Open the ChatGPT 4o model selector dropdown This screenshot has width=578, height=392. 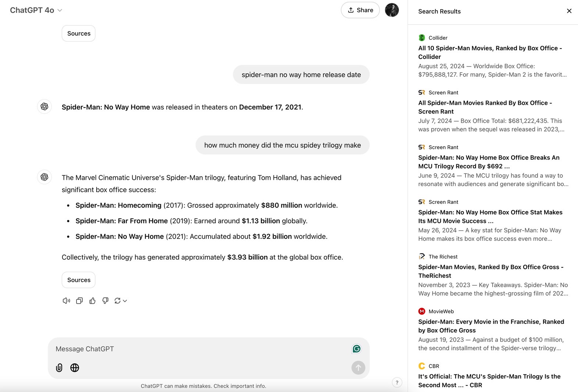click(36, 10)
